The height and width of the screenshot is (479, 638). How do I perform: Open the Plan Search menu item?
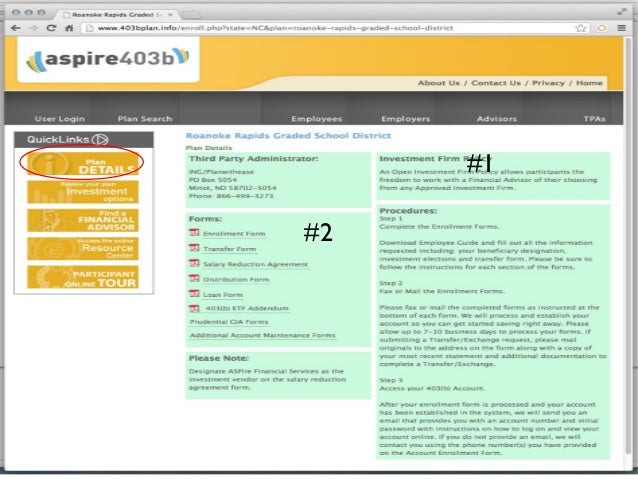coord(145,119)
